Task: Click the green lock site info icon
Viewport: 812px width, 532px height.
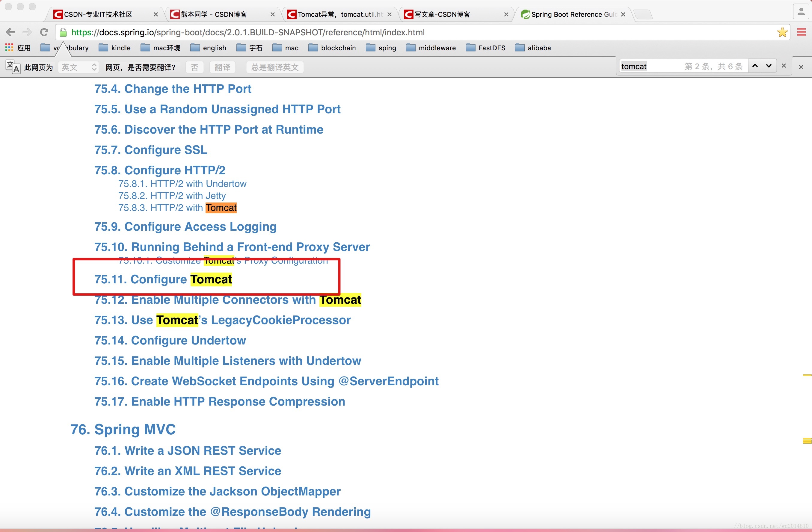Action: point(63,32)
